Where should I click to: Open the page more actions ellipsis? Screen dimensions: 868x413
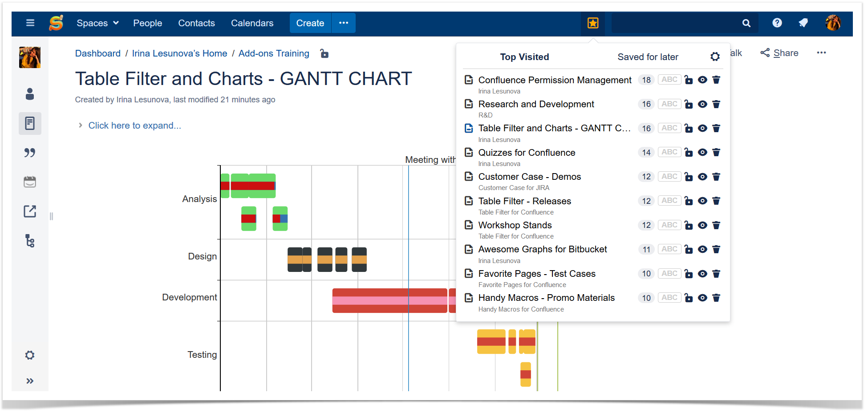(821, 53)
